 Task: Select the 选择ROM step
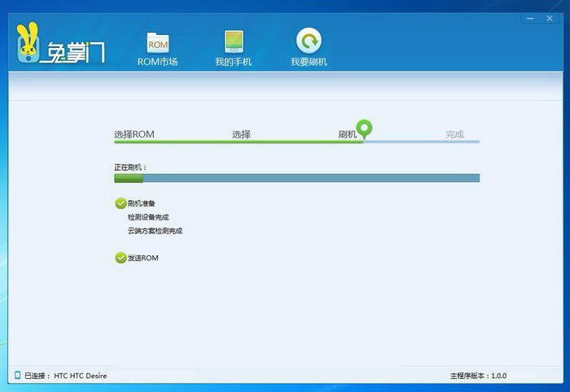point(134,134)
